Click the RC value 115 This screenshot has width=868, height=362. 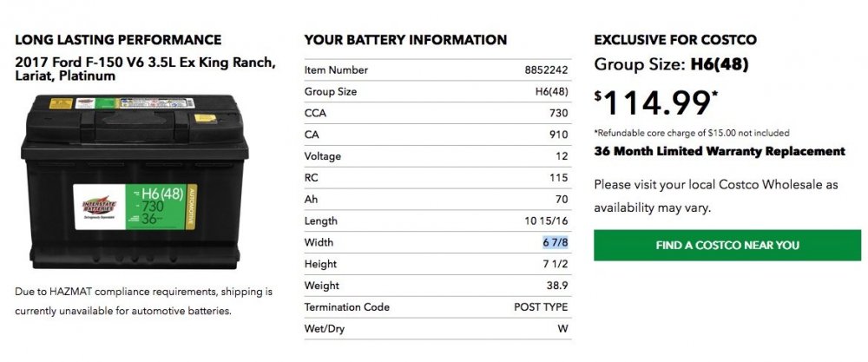(x=558, y=178)
